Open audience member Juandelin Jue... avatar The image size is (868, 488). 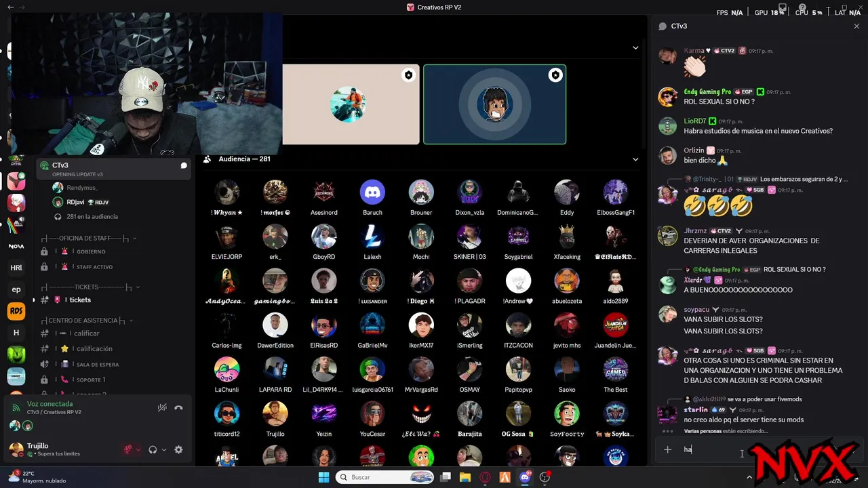click(x=616, y=325)
